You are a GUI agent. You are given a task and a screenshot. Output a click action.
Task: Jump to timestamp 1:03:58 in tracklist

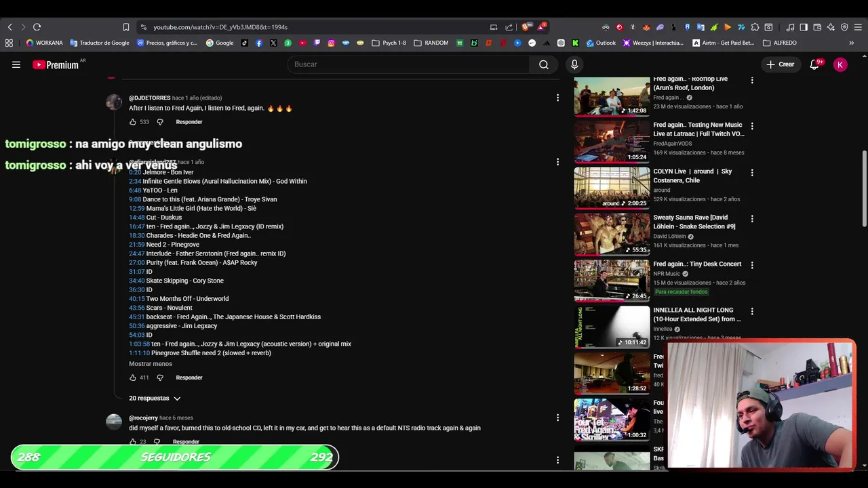139,344
